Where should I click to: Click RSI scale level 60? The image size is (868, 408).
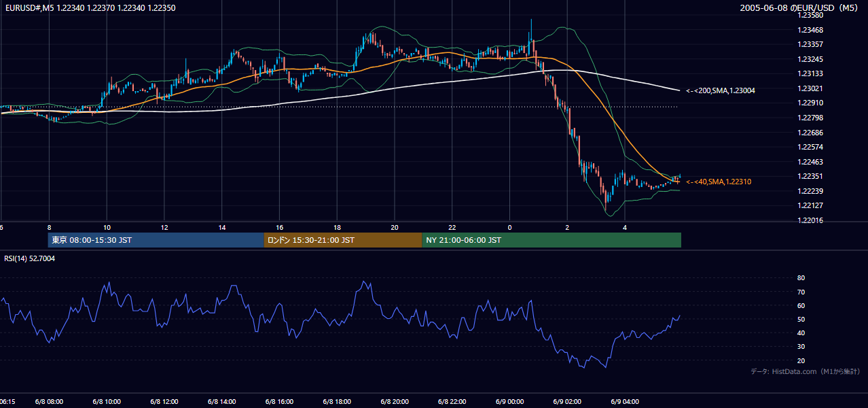(801, 305)
